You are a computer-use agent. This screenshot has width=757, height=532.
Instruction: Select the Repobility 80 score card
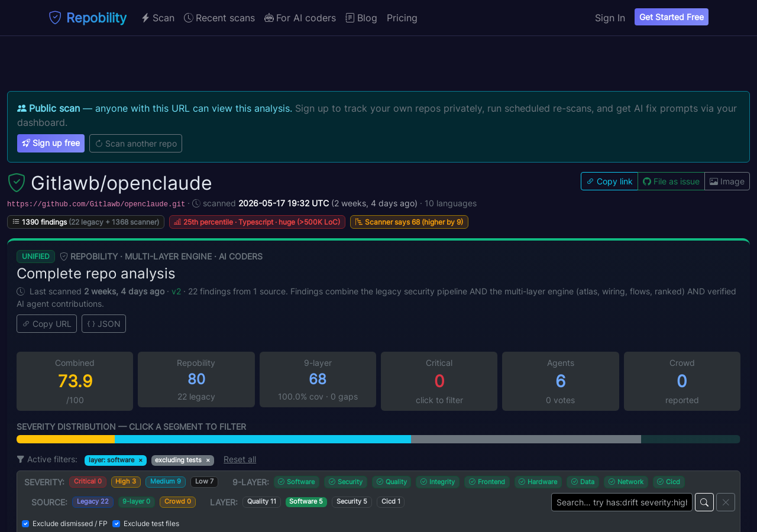click(x=196, y=379)
